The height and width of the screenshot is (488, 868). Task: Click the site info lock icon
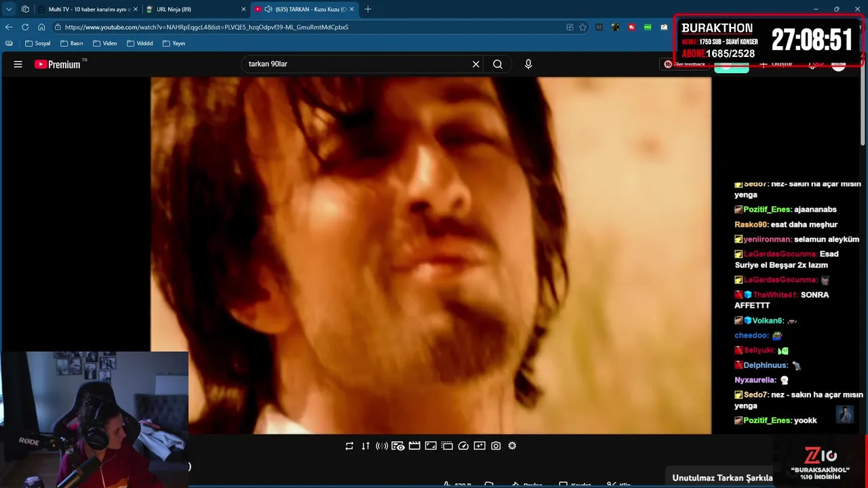tap(58, 27)
